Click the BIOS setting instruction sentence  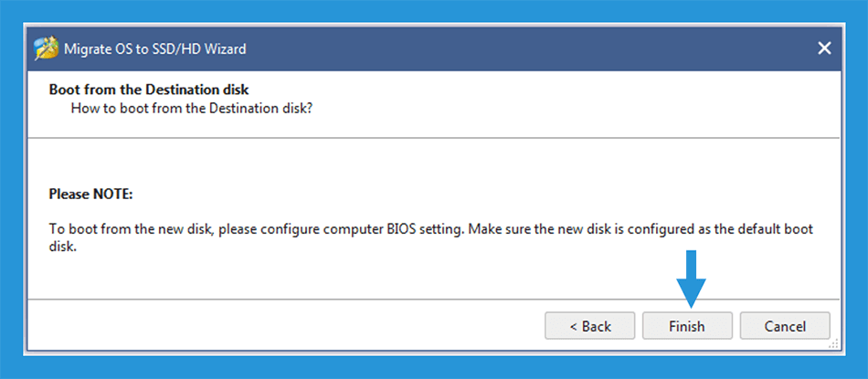(x=431, y=237)
